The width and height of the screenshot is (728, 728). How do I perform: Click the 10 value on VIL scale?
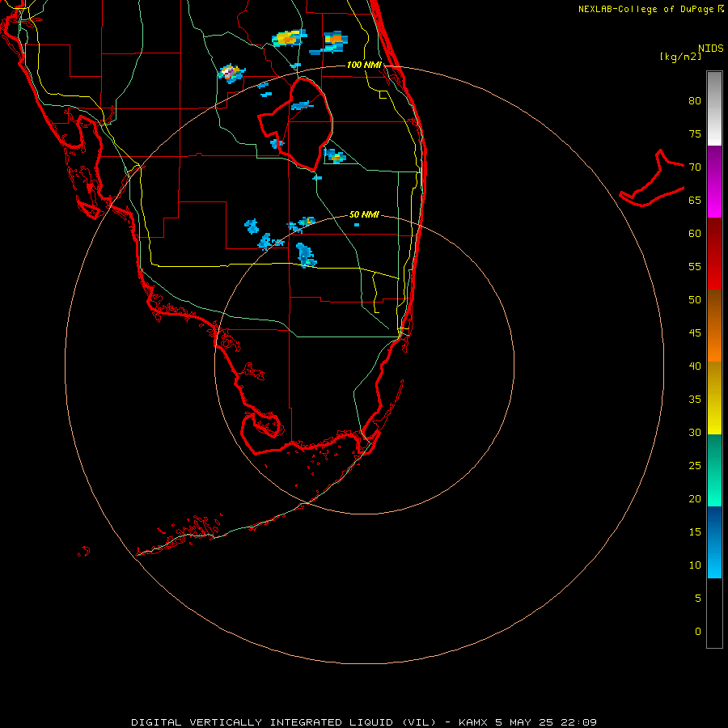click(695, 565)
